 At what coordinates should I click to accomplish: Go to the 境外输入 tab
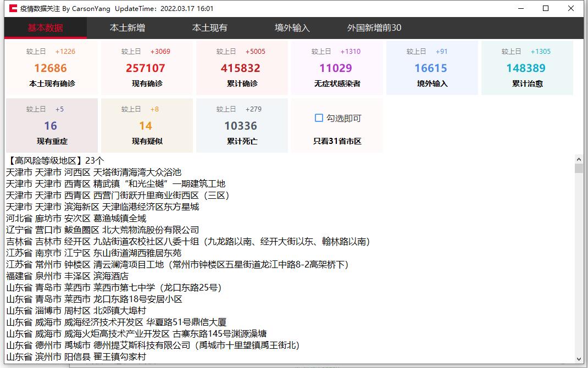click(292, 28)
